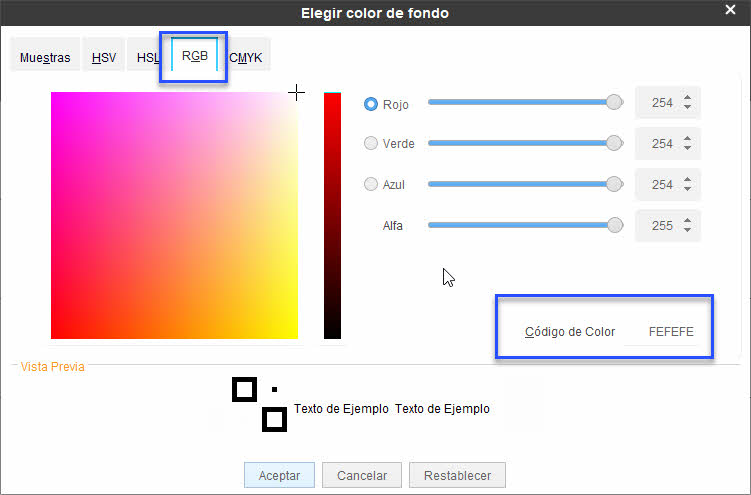Select the Azul radio button
Viewport: 751px width, 495px height.
[x=371, y=184]
